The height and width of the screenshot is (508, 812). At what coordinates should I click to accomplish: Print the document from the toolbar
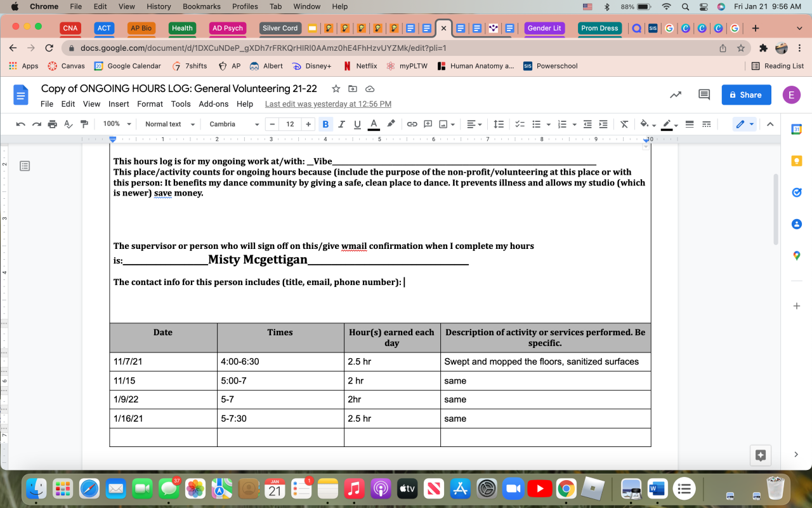[53, 124]
